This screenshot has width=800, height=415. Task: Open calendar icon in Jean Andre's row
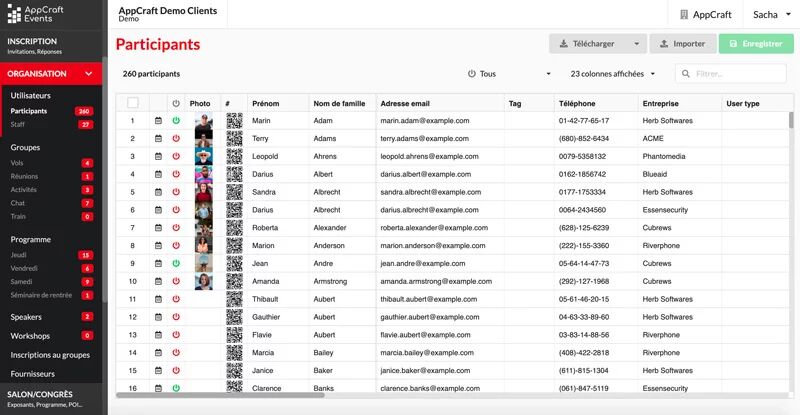(158, 263)
